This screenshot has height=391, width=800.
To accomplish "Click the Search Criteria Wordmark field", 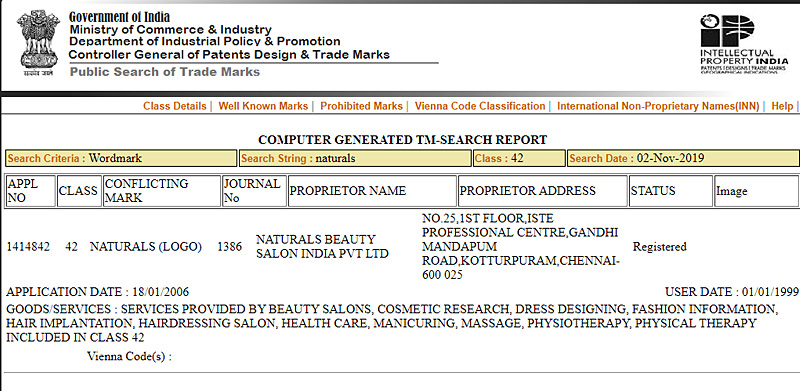I will pos(121,158).
